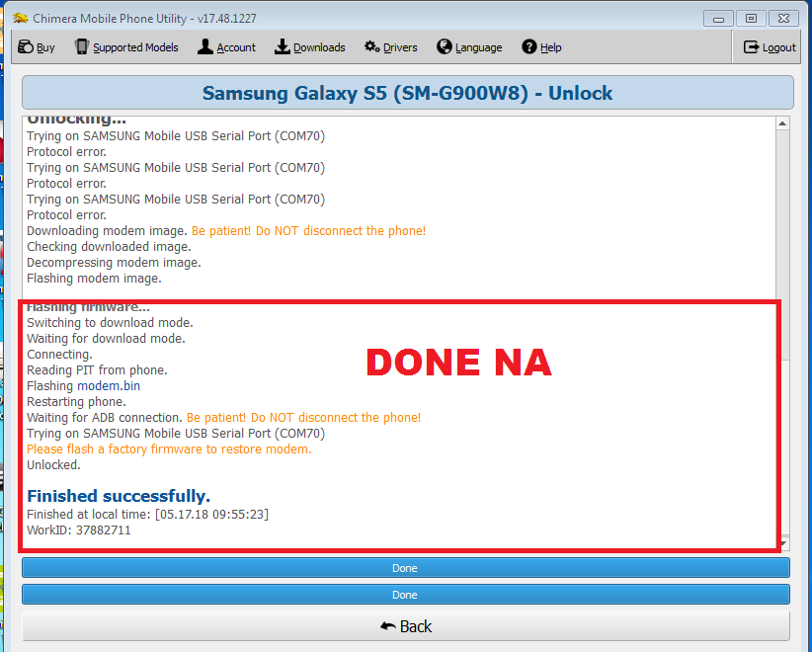Click the Supported Models phone icon
Screen dimensions: 812x652
pyautogui.click(x=81, y=46)
